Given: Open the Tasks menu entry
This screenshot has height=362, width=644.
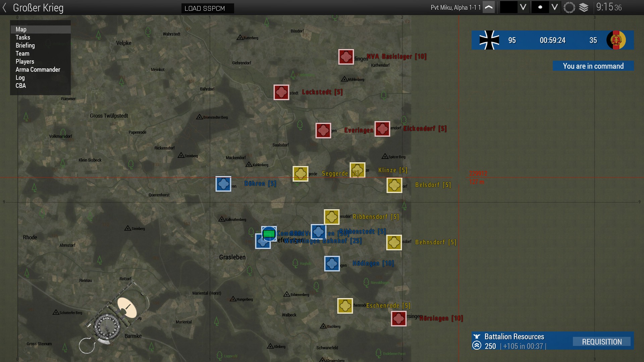Looking at the screenshot, I should point(23,38).
